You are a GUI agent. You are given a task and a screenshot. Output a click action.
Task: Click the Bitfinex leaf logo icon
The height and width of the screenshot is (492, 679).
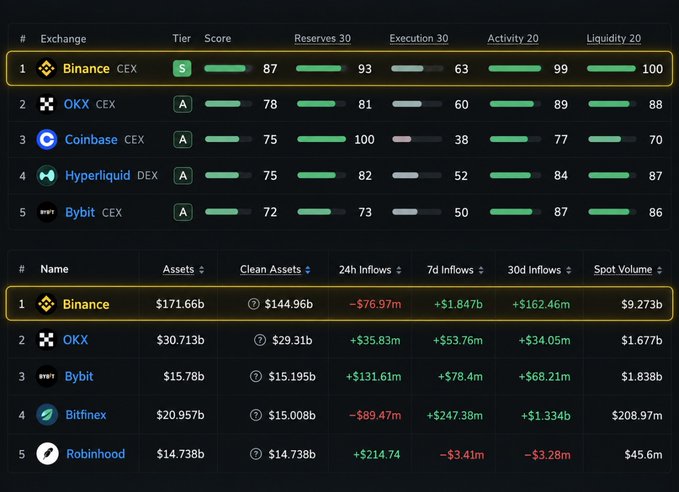(x=47, y=415)
